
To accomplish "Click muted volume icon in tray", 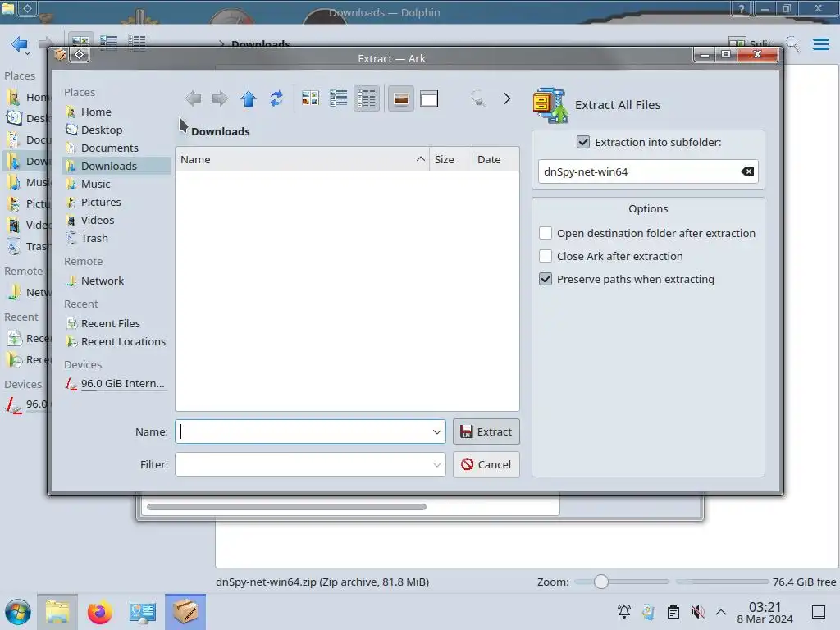I will pos(697,611).
